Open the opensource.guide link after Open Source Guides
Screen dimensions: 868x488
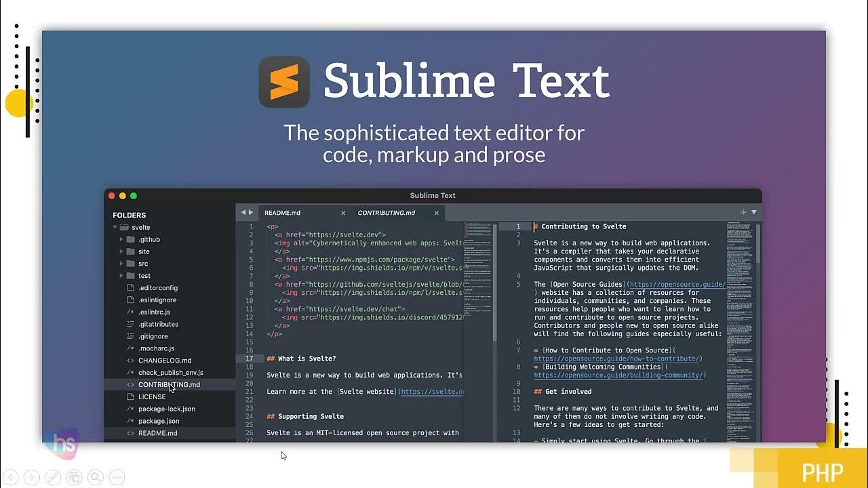676,285
